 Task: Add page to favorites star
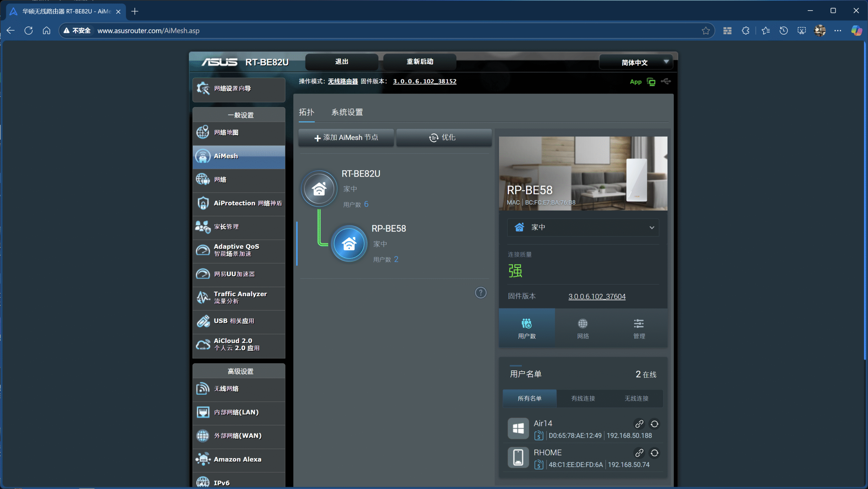(706, 31)
